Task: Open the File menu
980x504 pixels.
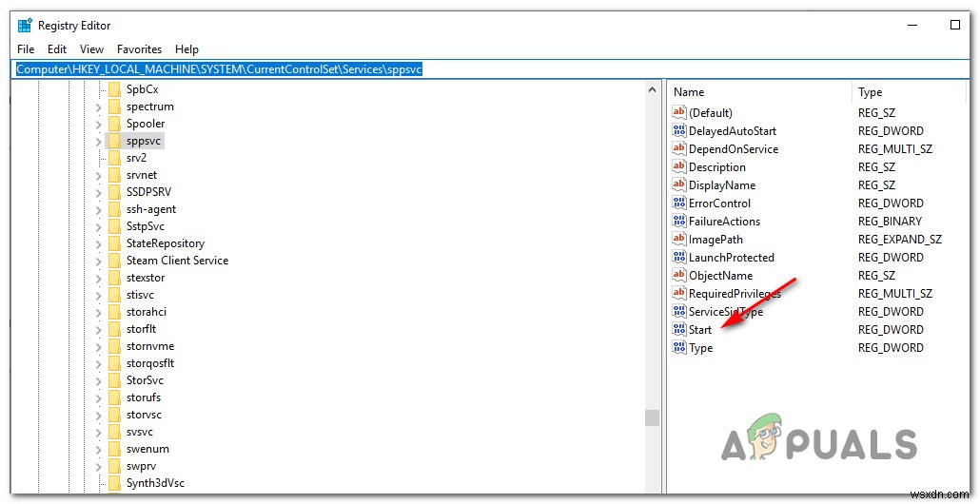Action: tap(26, 49)
